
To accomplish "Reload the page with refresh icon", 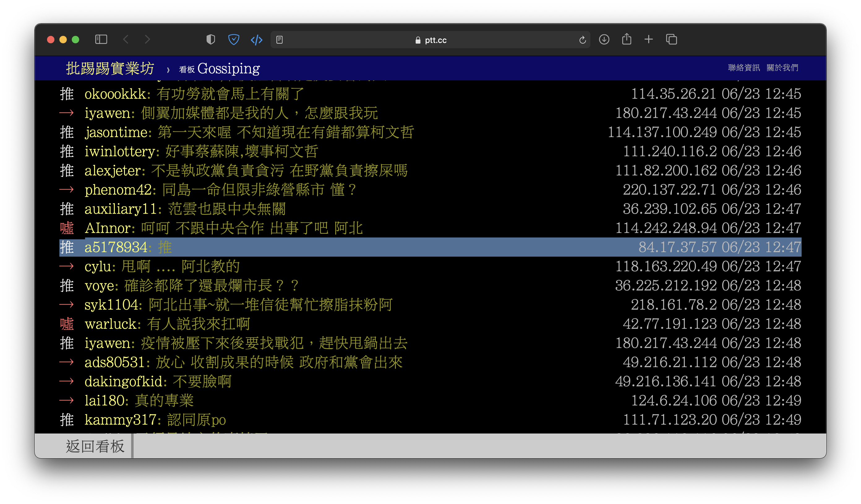I will coord(583,40).
